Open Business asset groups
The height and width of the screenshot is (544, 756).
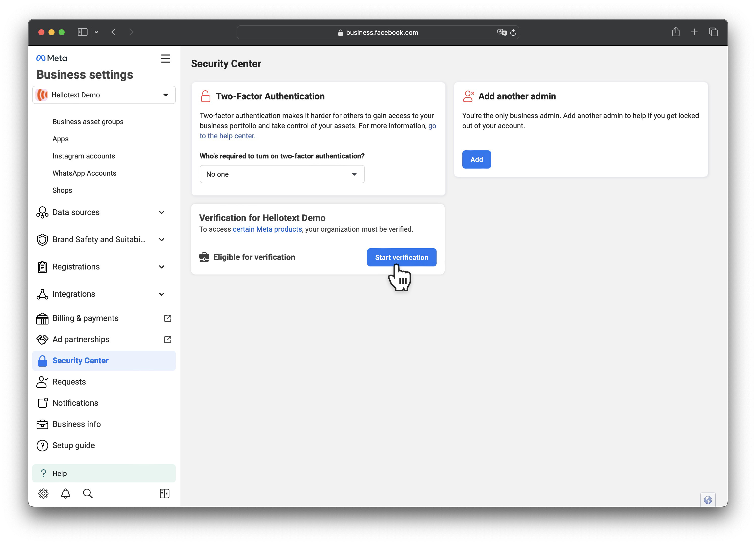(88, 122)
